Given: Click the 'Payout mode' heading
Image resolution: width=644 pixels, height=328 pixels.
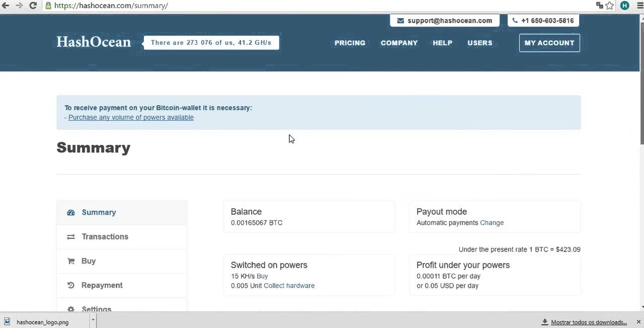Looking at the screenshot, I should [442, 212].
